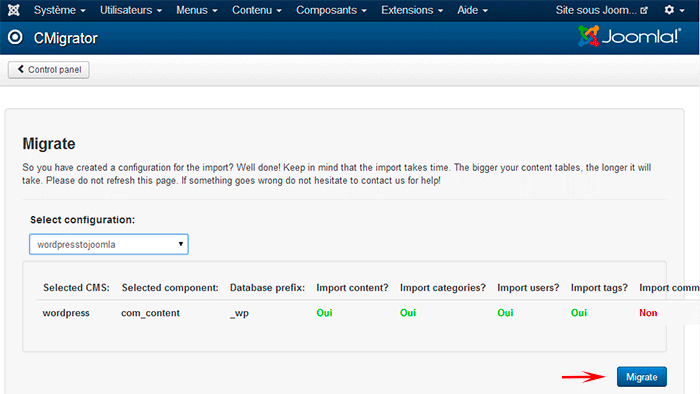Click the _wp prefix cell

[x=239, y=313]
